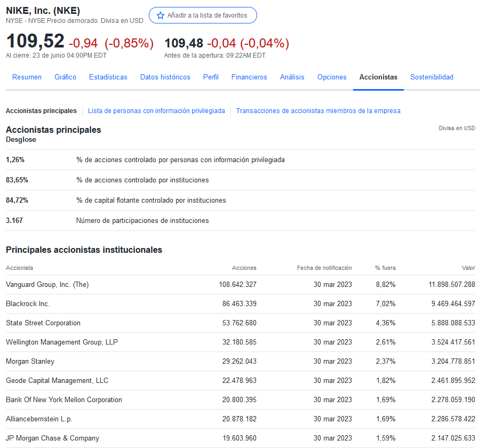Click the NIKE, Inc. (NKE) title
Viewport: 480px width, 448px height.
pyautogui.click(x=43, y=11)
